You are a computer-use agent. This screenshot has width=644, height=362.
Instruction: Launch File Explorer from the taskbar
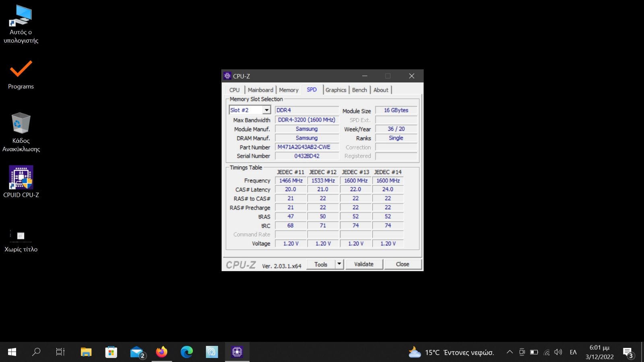click(86, 352)
